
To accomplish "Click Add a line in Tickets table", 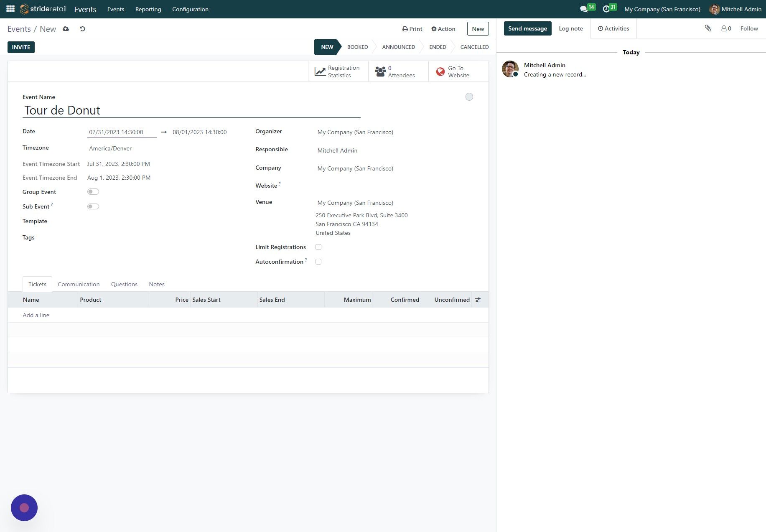I will tap(36, 315).
